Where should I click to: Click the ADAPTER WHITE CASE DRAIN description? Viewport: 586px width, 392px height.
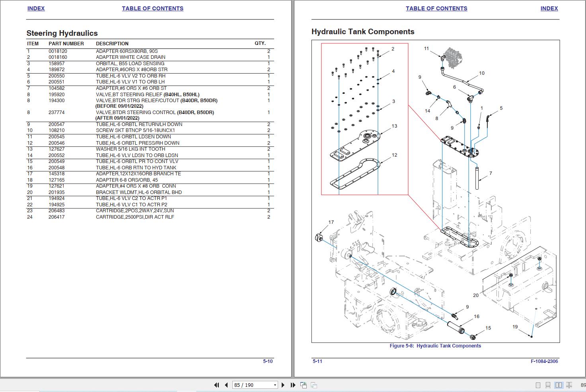coord(130,57)
